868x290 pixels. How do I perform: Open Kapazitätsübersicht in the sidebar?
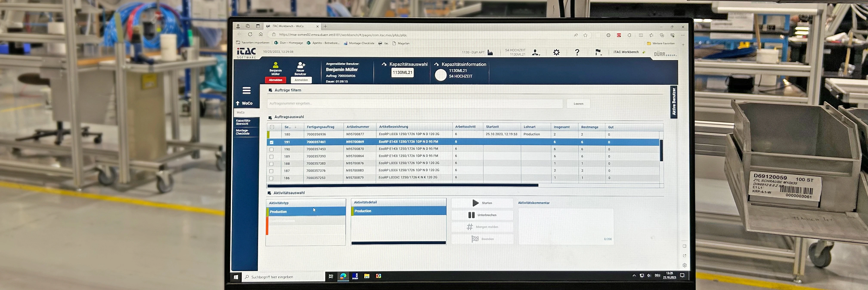pyautogui.click(x=246, y=122)
